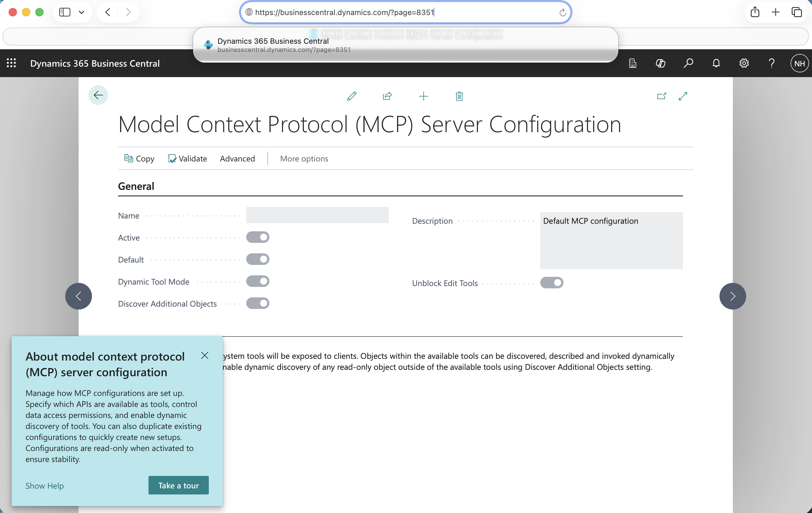This screenshot has width=812, height=513.
Task: Click Take a tour button
Action: (178, 486)
